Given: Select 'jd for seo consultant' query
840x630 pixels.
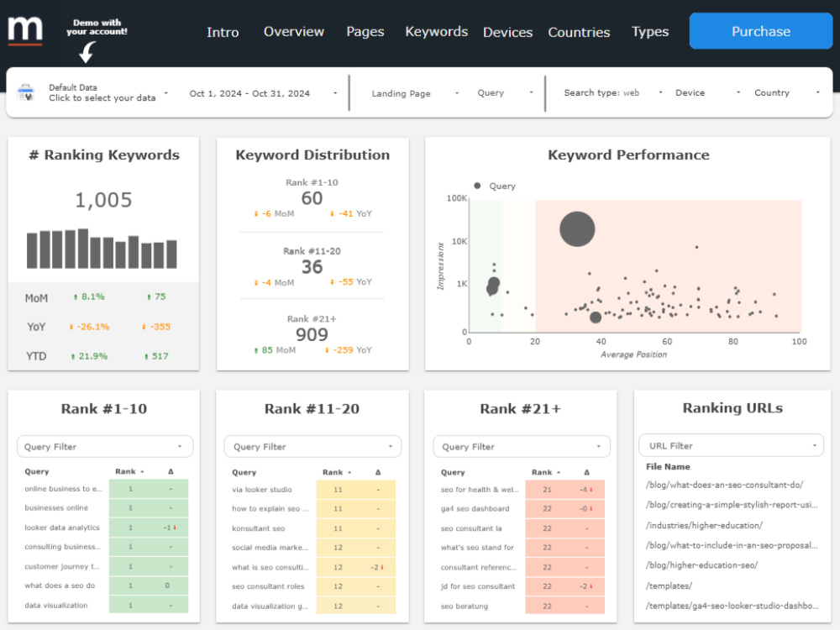Looking at the screenshot, I should pos(522,586).
